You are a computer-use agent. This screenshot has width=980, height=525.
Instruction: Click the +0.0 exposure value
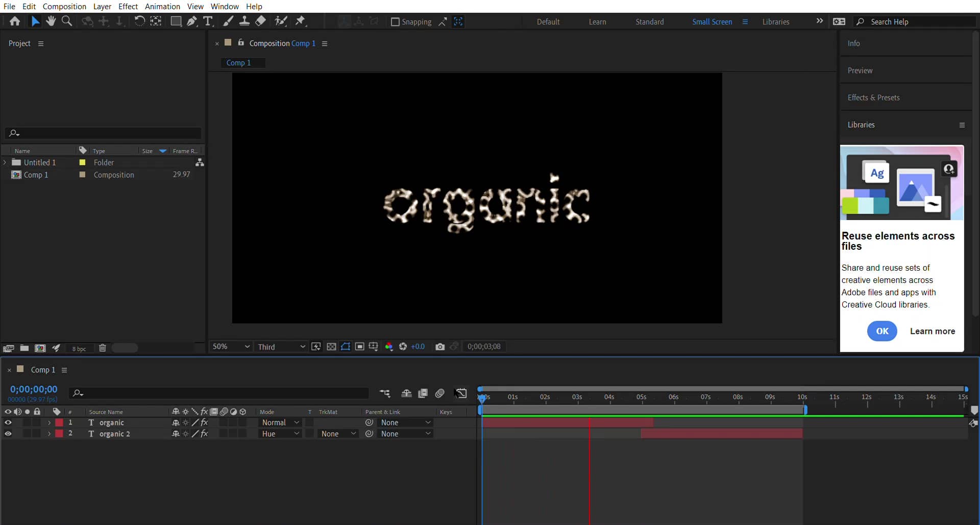(x=418, y=347)
